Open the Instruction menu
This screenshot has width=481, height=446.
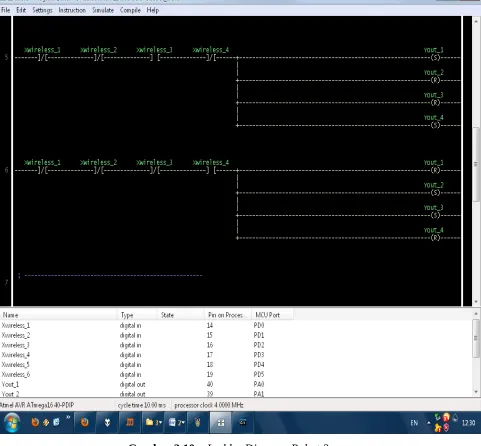coord(72,10)
